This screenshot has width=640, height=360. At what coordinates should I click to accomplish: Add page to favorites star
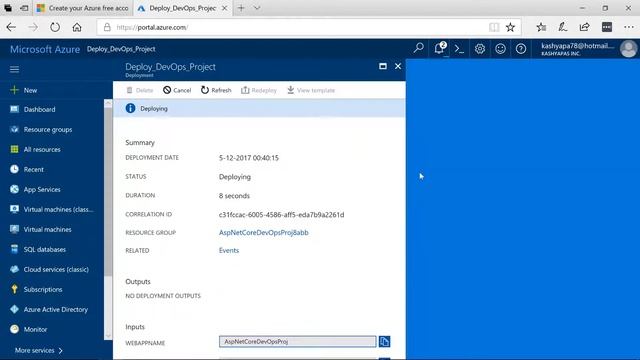click(510, 27)
